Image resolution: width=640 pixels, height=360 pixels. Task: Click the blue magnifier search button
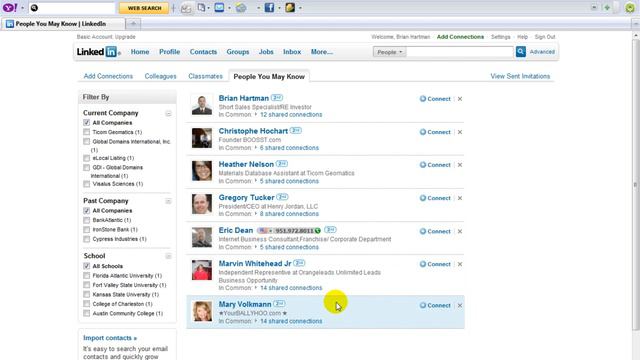[520, 52]
